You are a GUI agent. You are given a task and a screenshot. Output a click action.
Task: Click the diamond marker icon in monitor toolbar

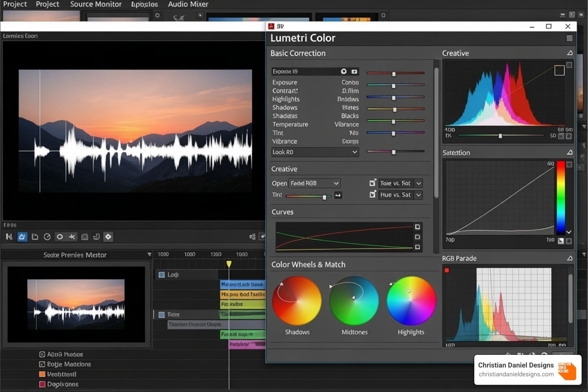point(108,237)
